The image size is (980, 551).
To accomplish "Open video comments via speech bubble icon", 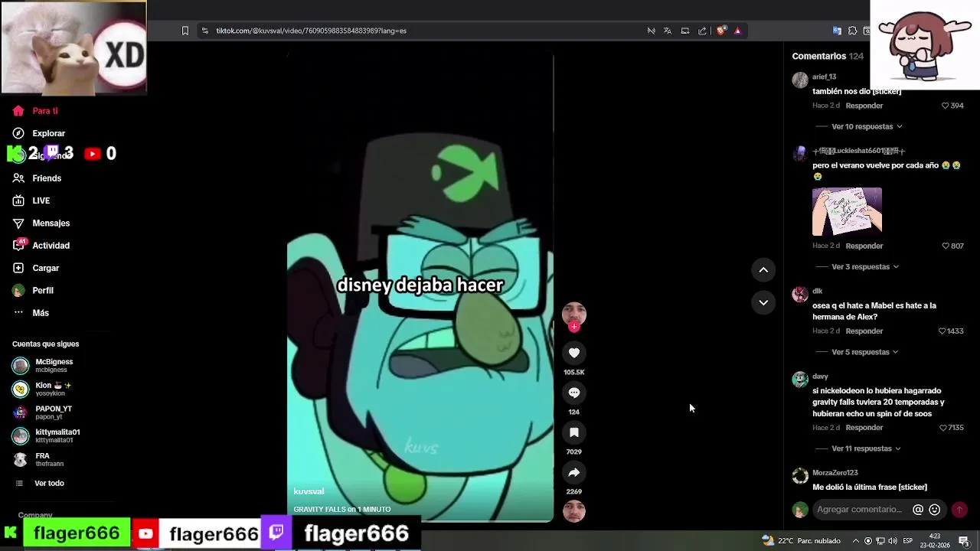I will (574, 393).
